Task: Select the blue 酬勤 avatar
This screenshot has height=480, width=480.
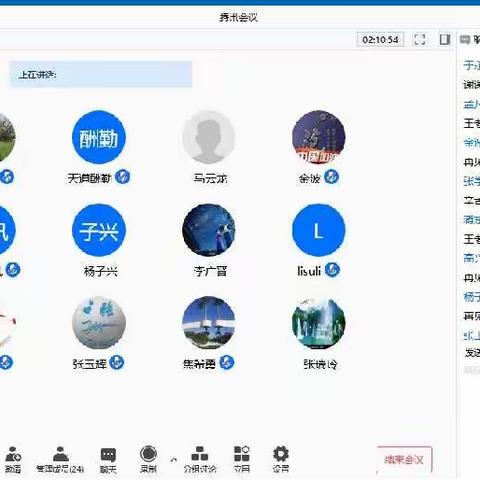Action: [99, 137]
